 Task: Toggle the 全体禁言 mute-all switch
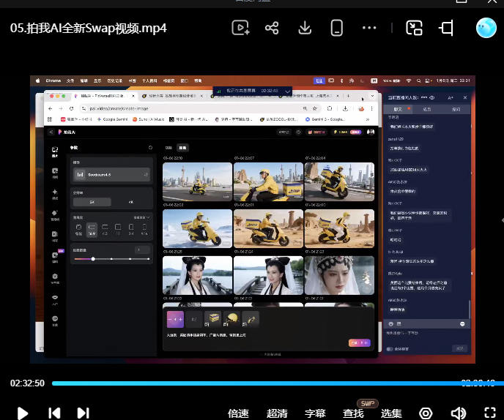390,349
